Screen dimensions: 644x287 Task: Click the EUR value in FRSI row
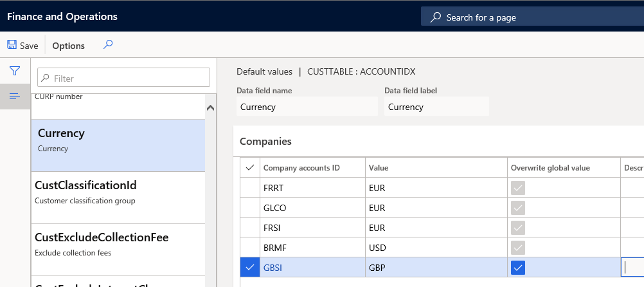click(x=436, y=228)
